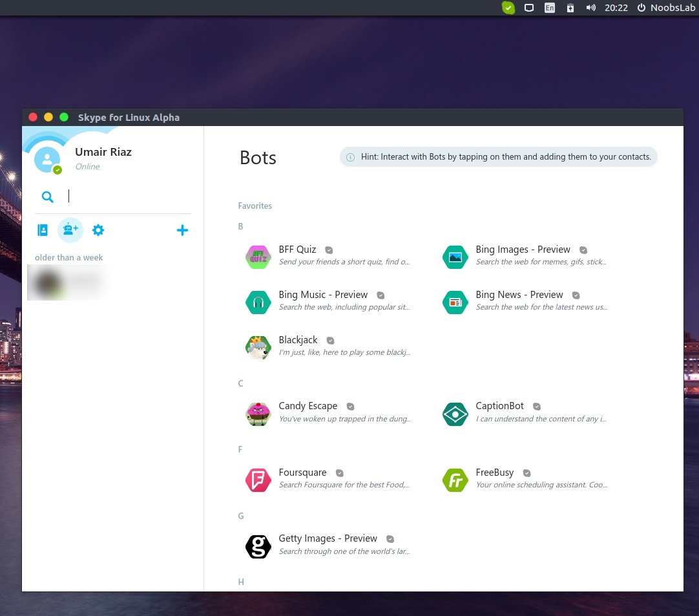Select the Blackjack bot name
This screenshot has width=699, height=616.
[x=298, y=340]
